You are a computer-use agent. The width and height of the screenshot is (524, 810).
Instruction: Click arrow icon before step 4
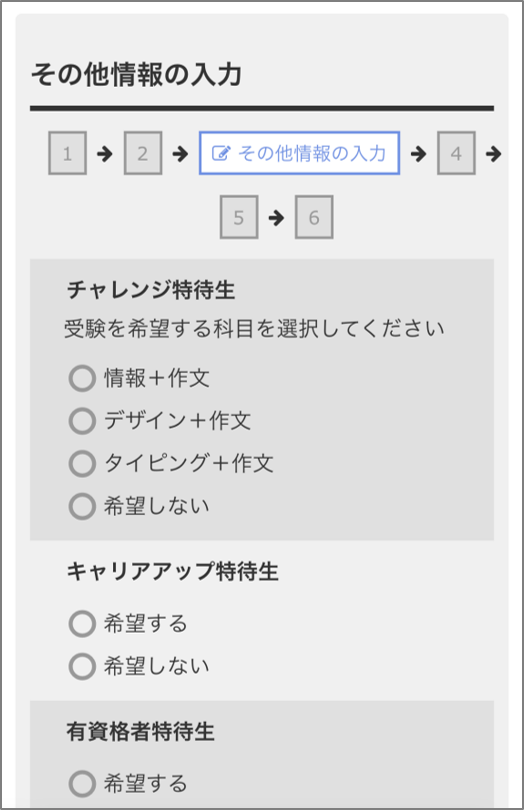[419, 153]
